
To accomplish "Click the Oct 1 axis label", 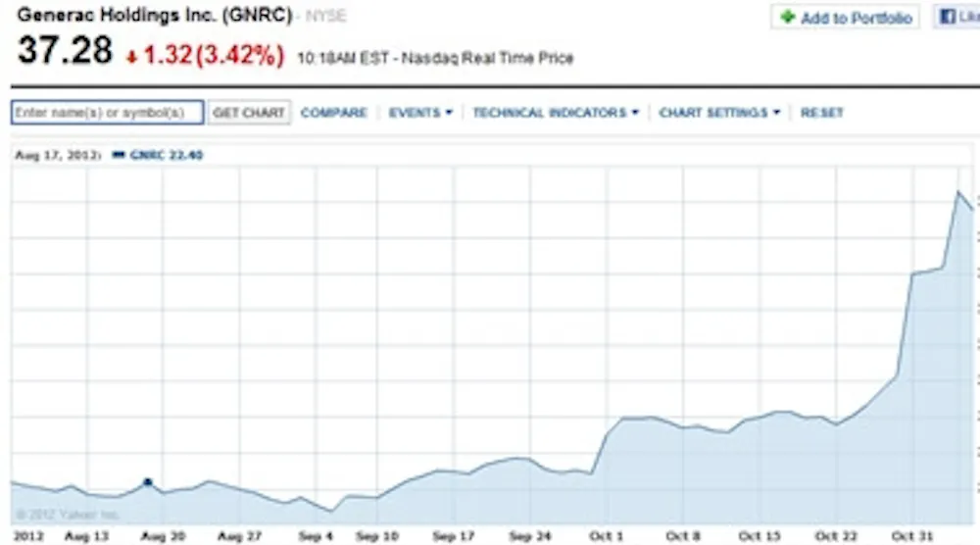I will point(607,536).
